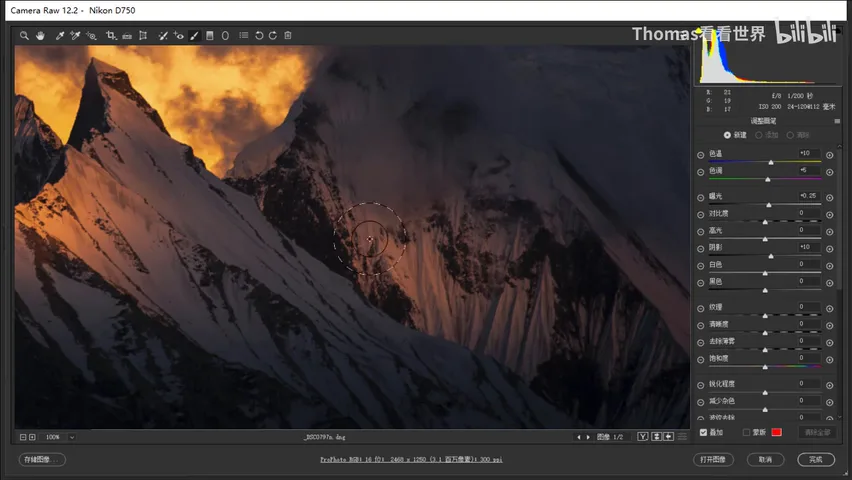Click the 饱和度 saturation slider handle
This screenshot has height=480, width=852.
[765, 367]
